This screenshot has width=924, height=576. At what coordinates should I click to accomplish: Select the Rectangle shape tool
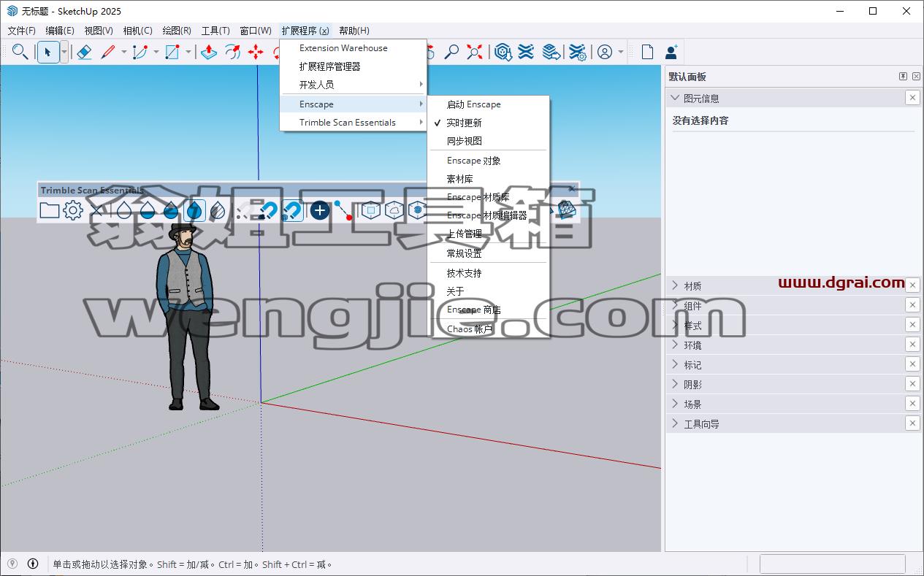click(172, 52)
